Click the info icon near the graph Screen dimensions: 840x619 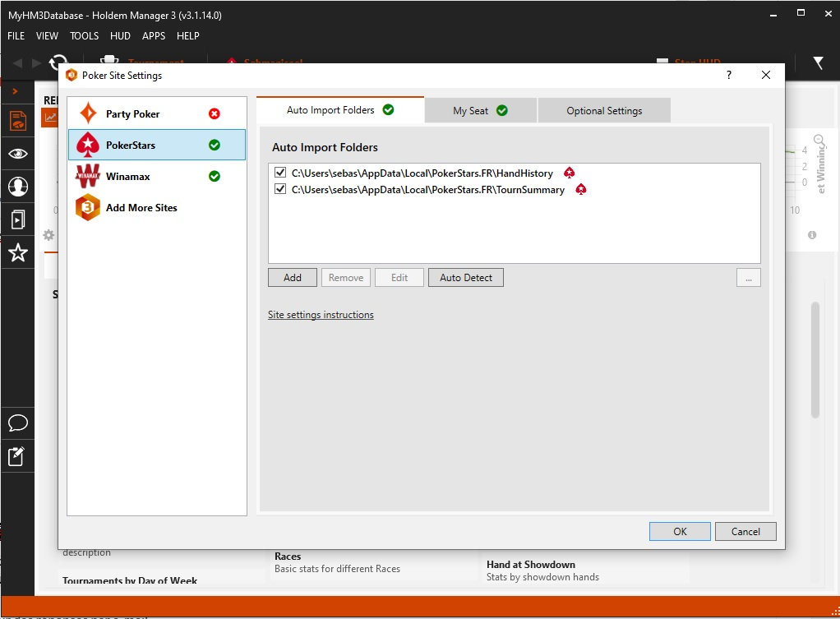pos(812,235)
